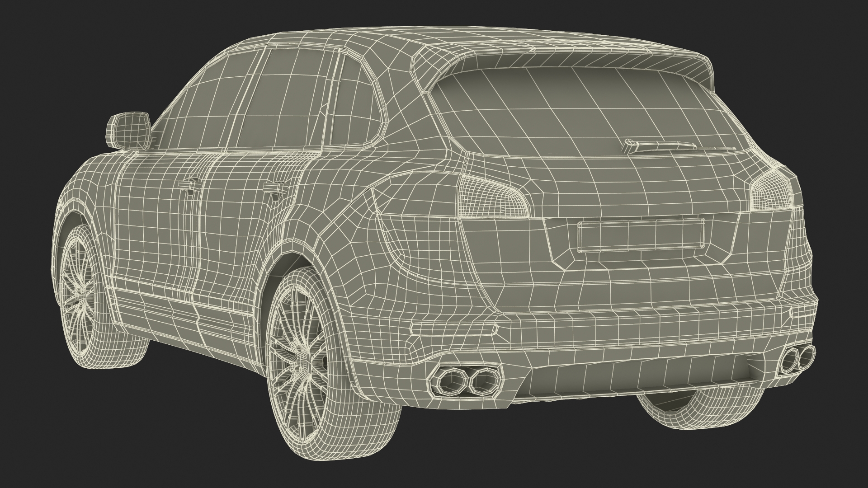Select the front door handle
The height and width of the screenshot is (488, 868).
point(190,186)
